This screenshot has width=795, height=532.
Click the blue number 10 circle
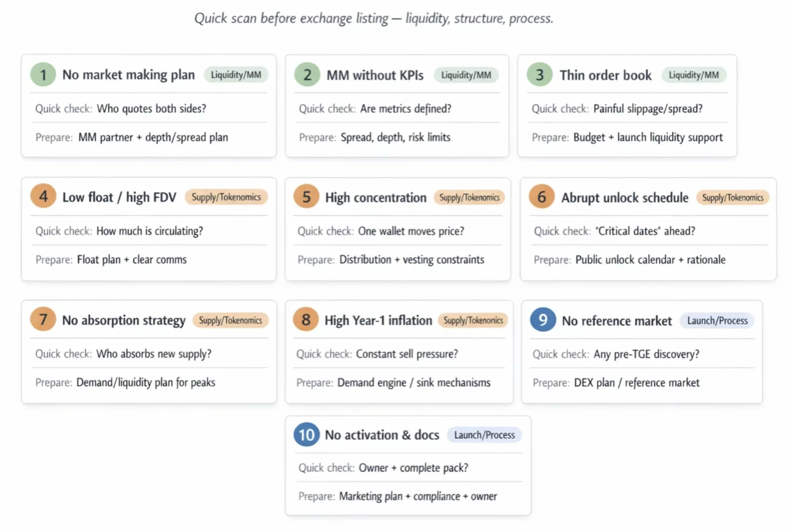(306, 434)
